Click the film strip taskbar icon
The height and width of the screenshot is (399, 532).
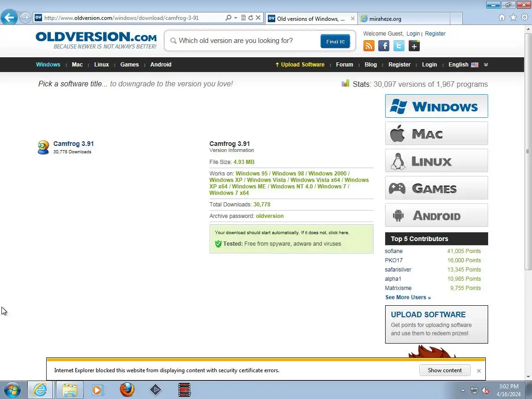click(x=185, y=390)
